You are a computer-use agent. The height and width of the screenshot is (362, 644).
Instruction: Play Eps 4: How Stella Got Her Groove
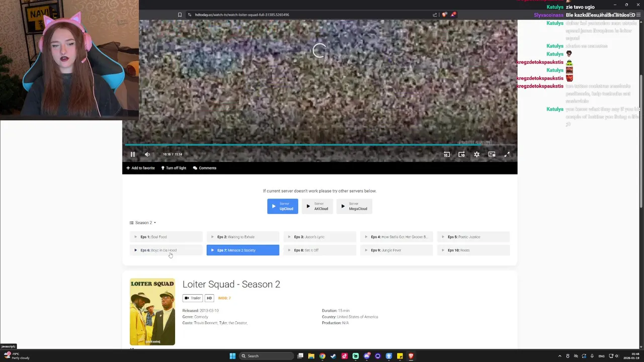(x=396, y=237)
